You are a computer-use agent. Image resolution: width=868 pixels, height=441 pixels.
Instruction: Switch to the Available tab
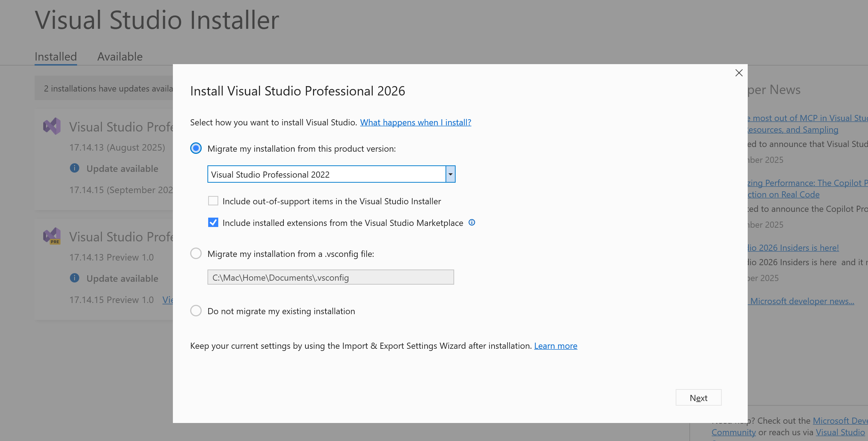click(x=120, y=57)
